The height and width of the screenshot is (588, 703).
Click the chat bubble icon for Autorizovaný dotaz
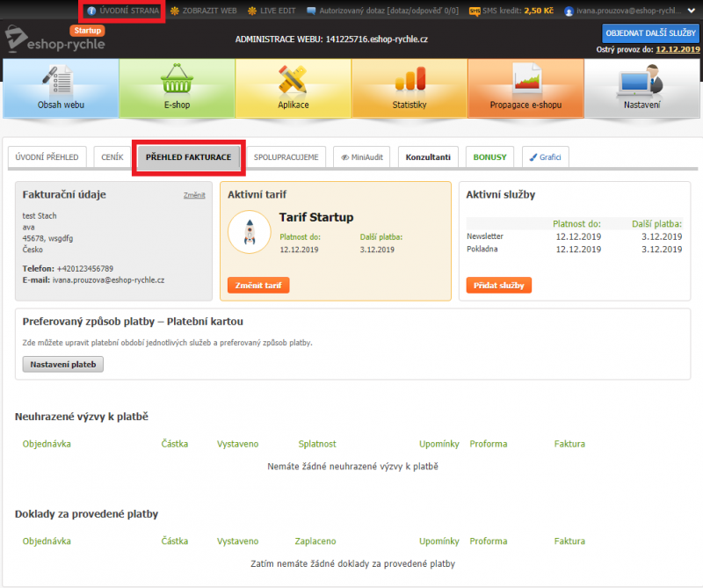311,11
